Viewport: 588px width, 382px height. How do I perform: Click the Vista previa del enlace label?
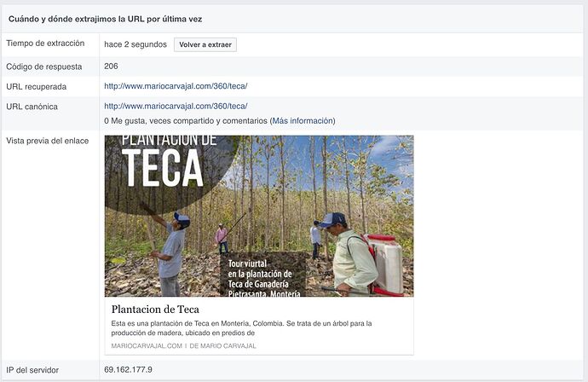pyautogui.click(x=48, y=140)
